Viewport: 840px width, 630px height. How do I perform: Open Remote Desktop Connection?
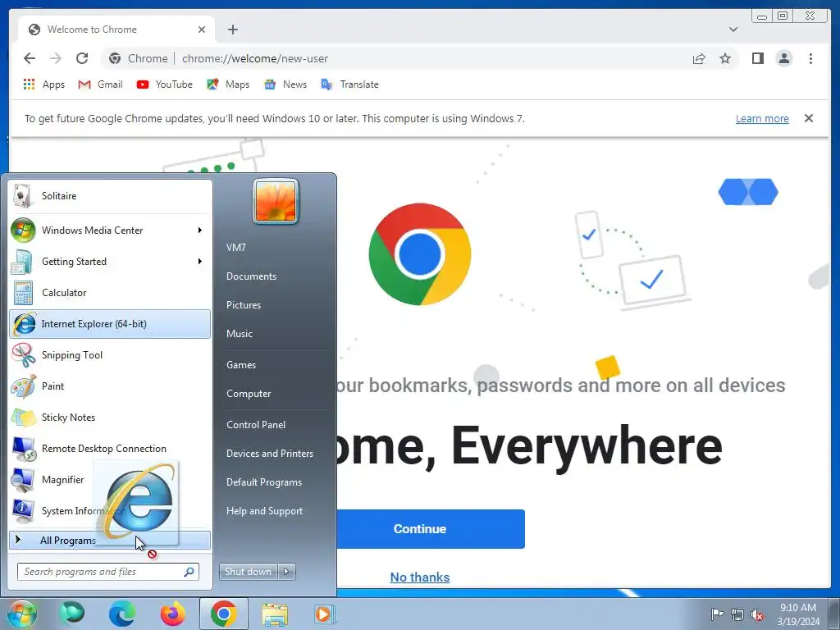[x=109, y=449]
